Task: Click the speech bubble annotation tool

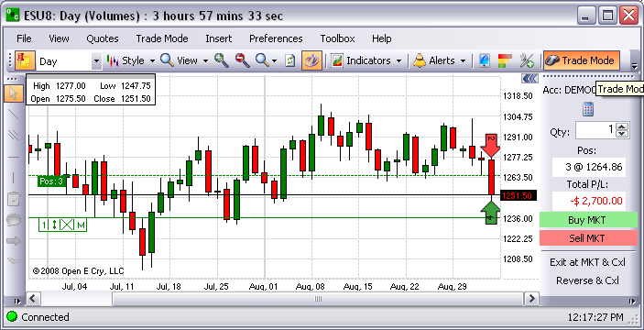Action: (x=13, y=220)
